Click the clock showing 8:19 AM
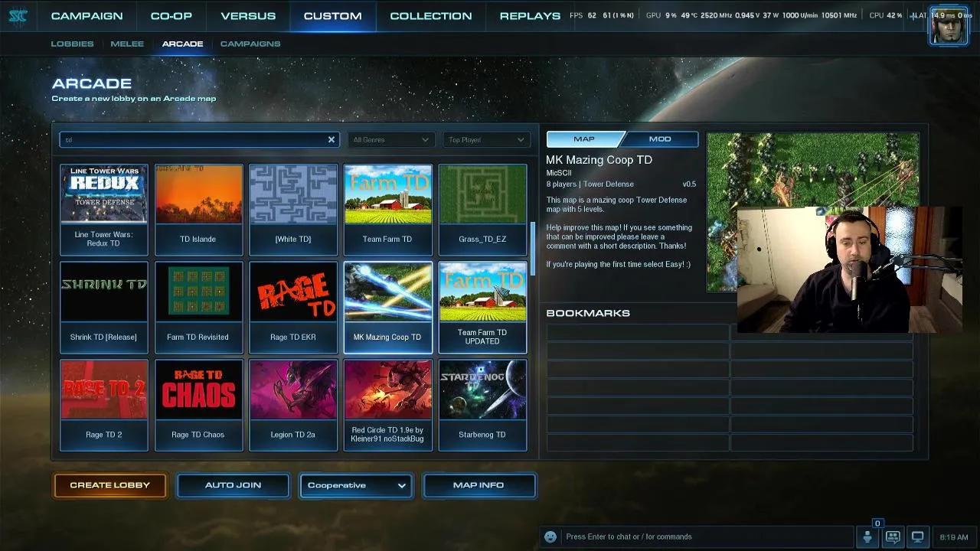980x551 pixels. point(953,537)
